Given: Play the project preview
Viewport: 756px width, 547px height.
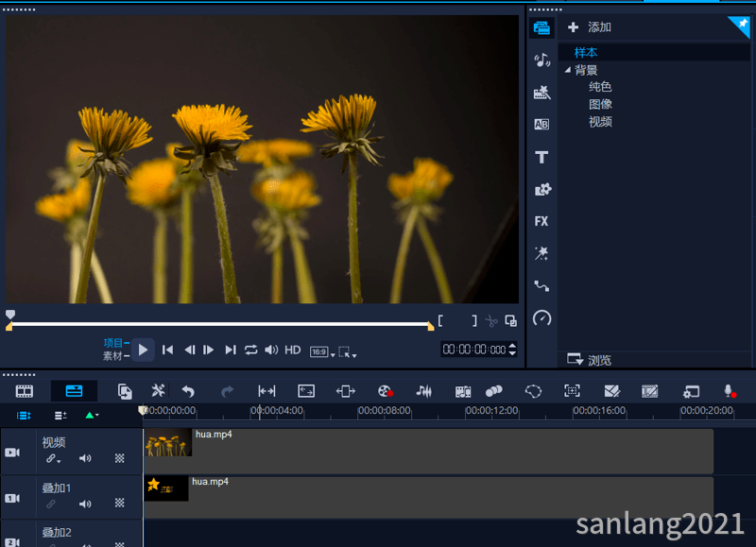Looking at the screenshot, I should [x=143, y=350].
